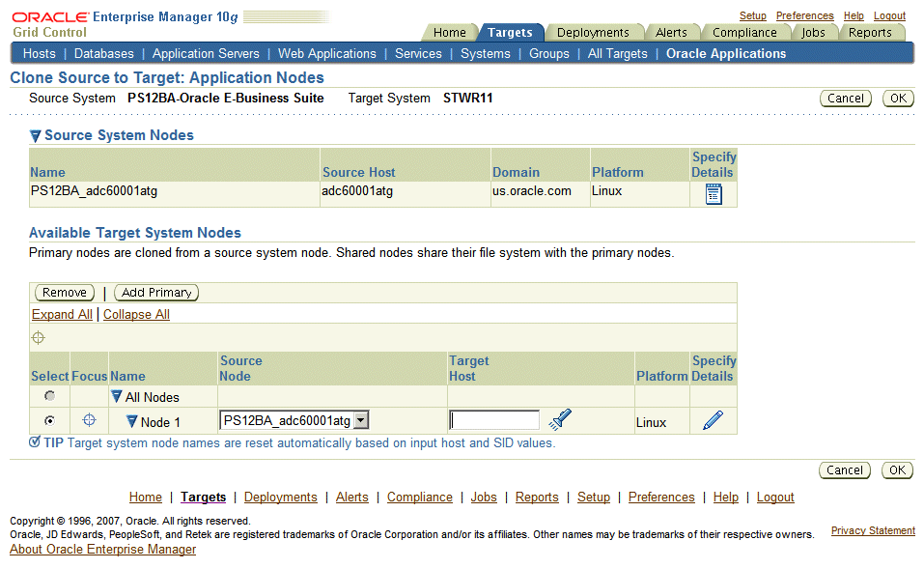Image resolution: width=924 pixels, height=569 pixels.
Task: Switch to the Alerts tab
Action: [671, 33]
